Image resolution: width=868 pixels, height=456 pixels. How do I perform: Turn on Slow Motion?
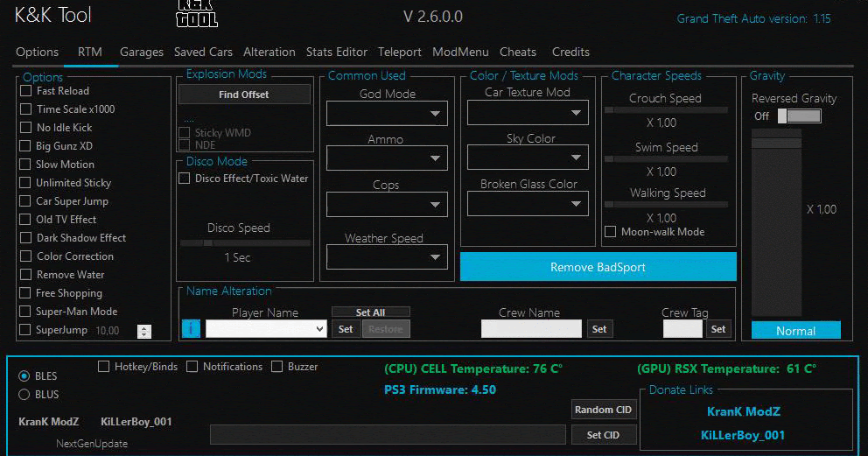click(24, 164)
